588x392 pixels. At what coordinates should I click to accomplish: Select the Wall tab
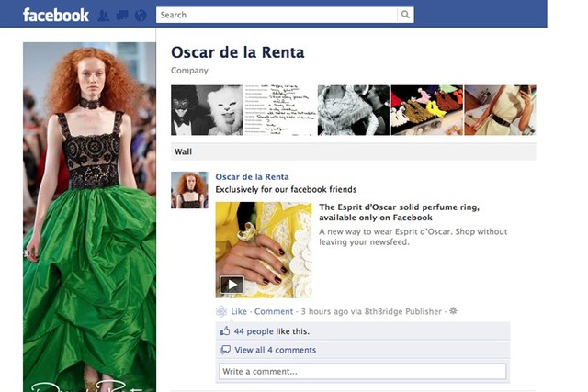pyautogui.click(x=183, y=151)
